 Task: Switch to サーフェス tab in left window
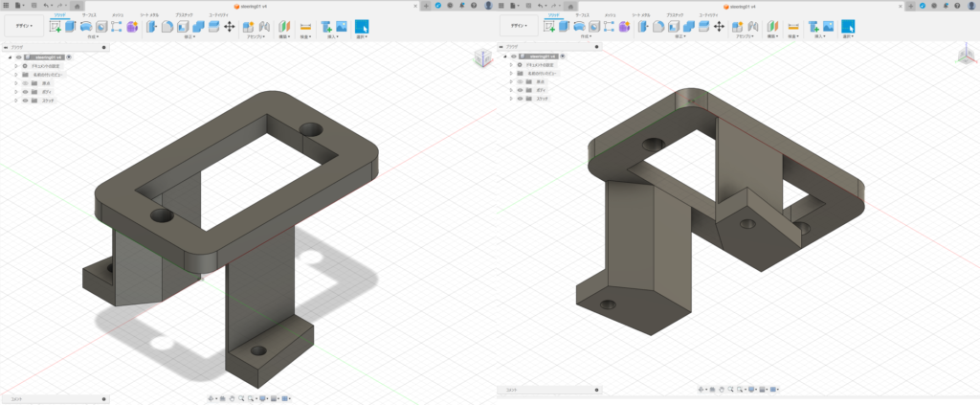pos(88,16)
